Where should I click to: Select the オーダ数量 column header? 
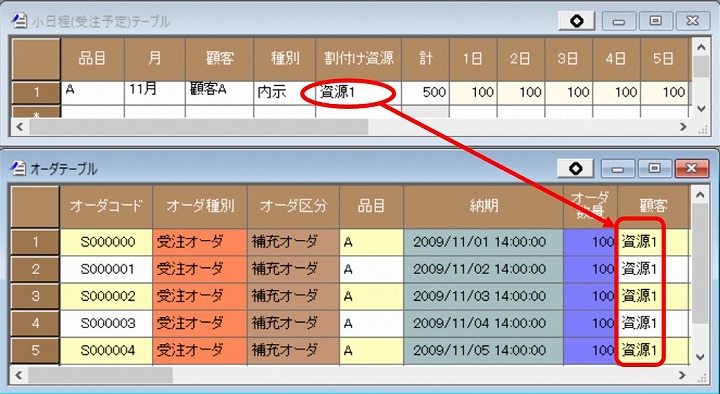tap(591, 207)
